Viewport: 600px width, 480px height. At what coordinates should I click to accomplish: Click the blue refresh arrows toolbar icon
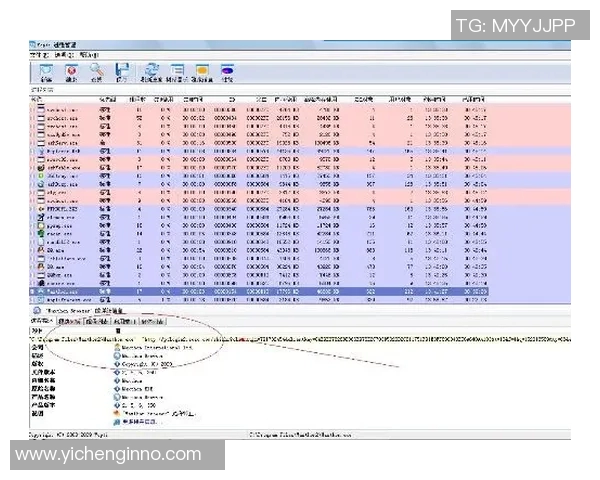coord(151,70)
